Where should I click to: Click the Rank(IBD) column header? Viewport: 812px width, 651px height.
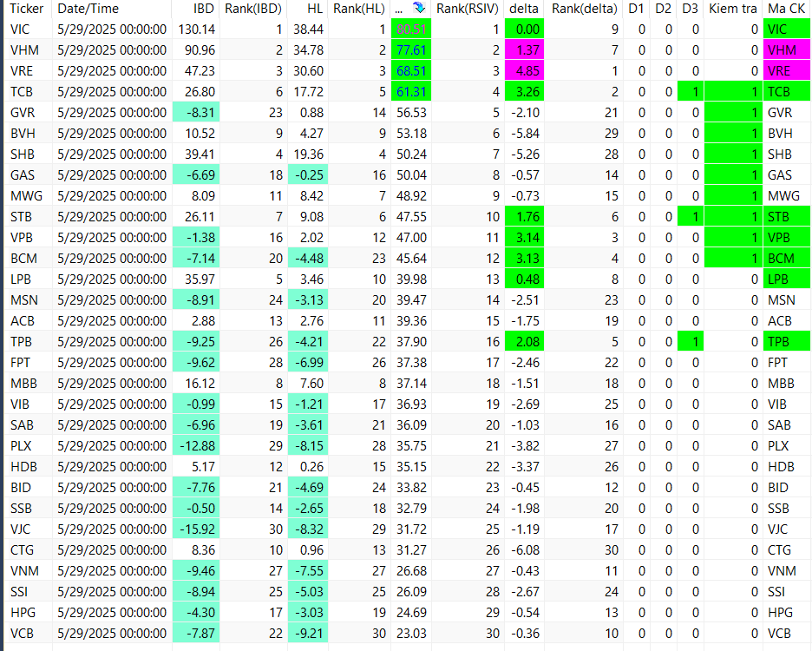(x=253, y=9)
